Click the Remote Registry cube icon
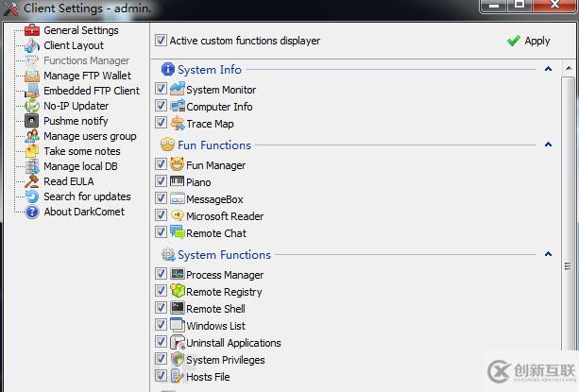This screenshot has height=392, width=579. (x=178, y=291)
